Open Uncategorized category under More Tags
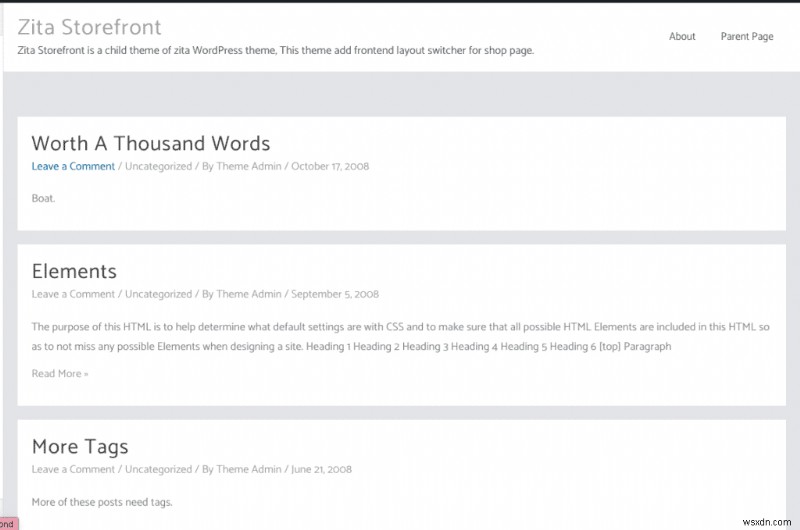Image resolution: width=800 pixels, height=530 pixels. [x=158, y=469]
